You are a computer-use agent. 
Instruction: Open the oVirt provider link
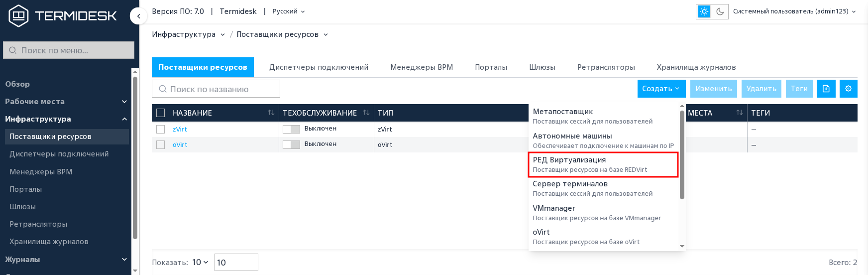pos(180,144)
